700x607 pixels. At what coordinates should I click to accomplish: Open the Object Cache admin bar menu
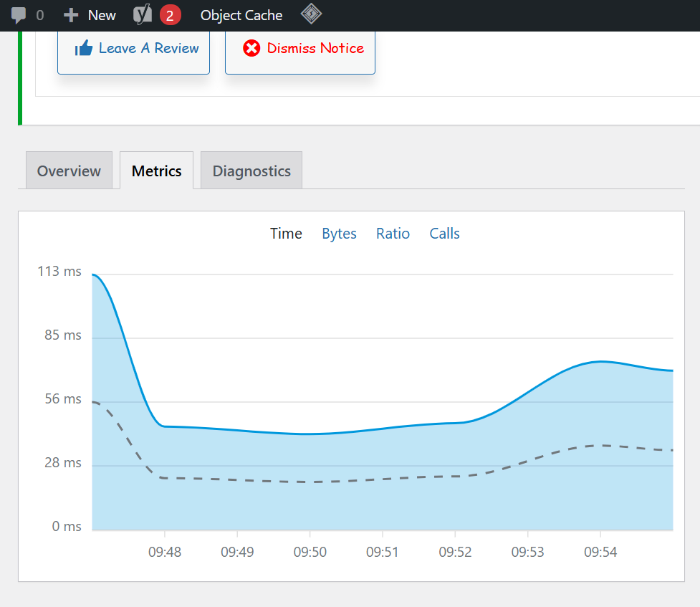(241, 15)
